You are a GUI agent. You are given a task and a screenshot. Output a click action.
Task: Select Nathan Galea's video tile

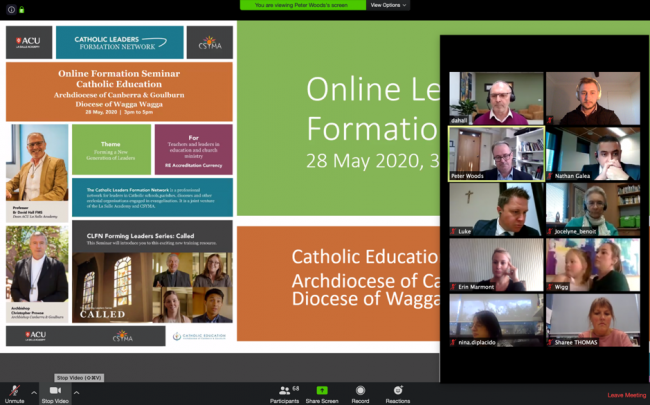tap(593, 154)
